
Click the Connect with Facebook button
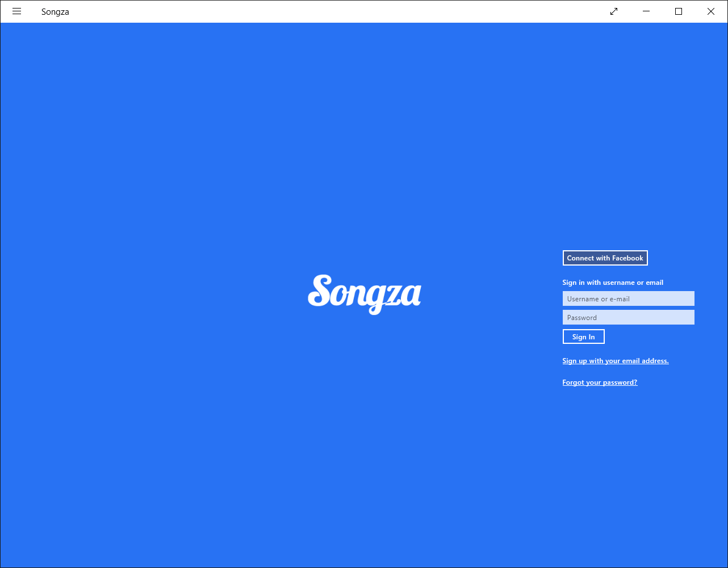pyautogui.click(x=605, y=258)
